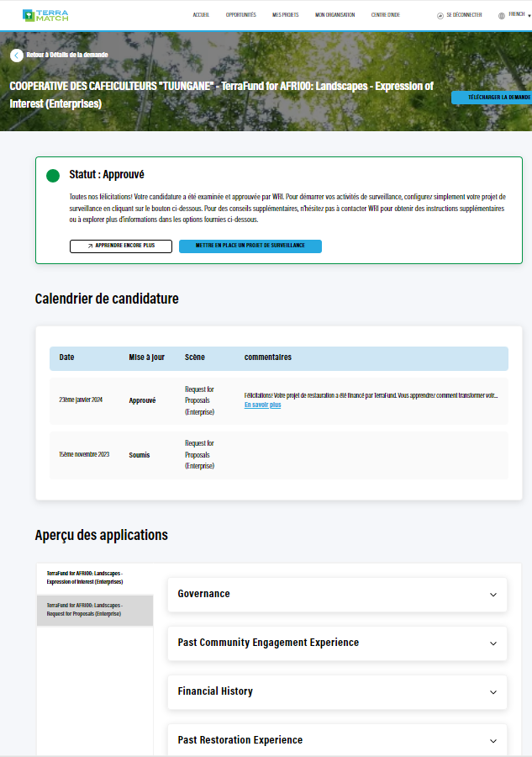Open the French language dropdown

(519, 14)
